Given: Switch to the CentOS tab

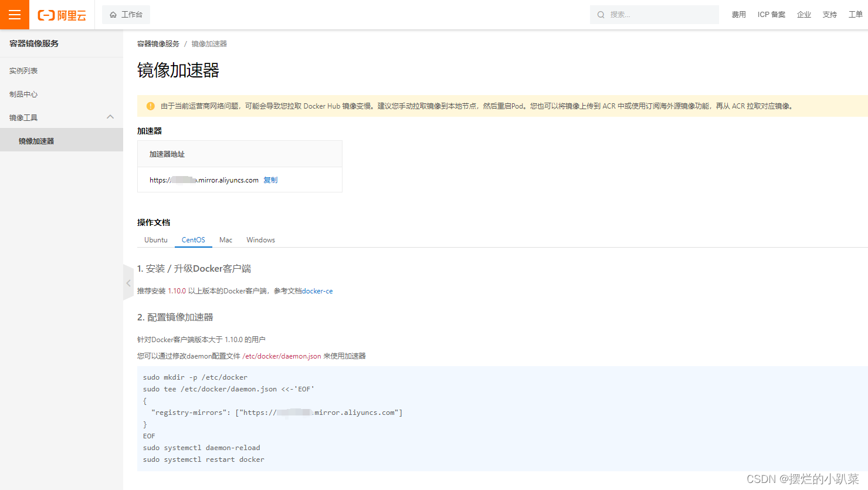Looking at the screenshot, I should click(x=194, y=240).
